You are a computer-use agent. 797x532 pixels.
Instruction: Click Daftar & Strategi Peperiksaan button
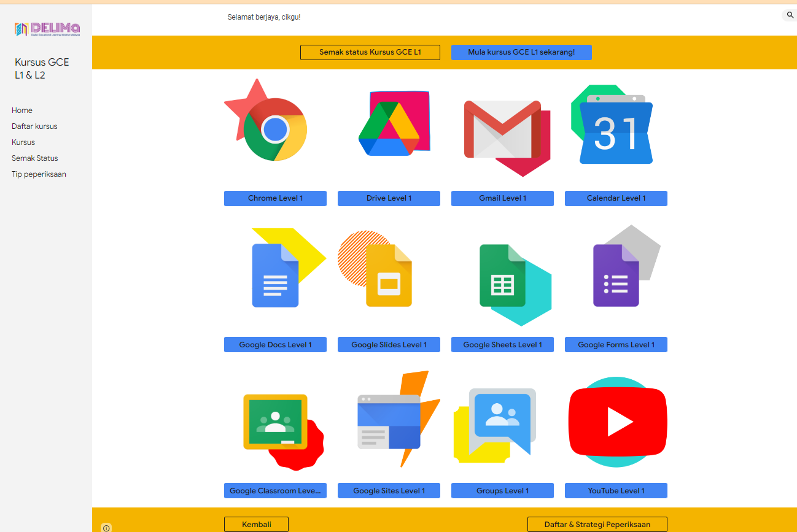tap(597, 525)
